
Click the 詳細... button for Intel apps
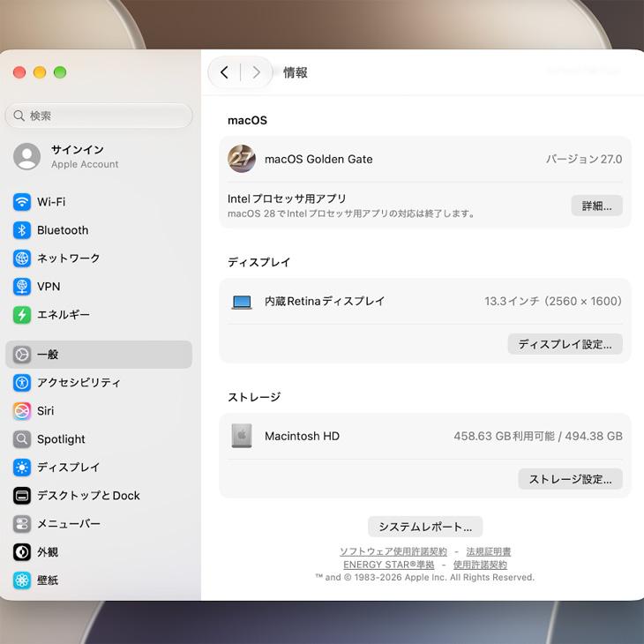(596, 206)
